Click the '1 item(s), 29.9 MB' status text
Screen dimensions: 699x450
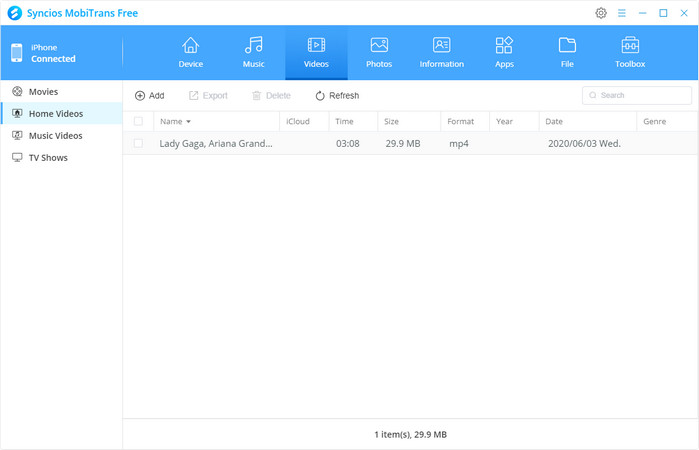tap(411, 434)
